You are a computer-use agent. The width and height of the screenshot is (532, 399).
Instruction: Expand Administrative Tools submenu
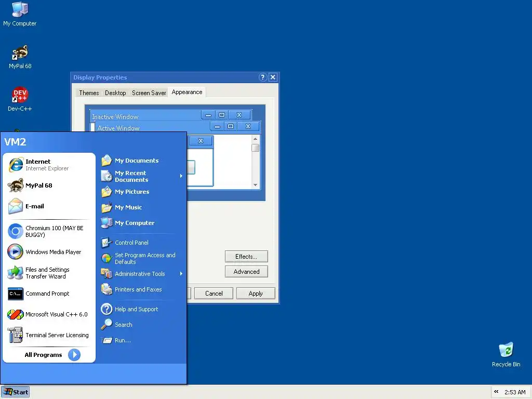point(142,274)
